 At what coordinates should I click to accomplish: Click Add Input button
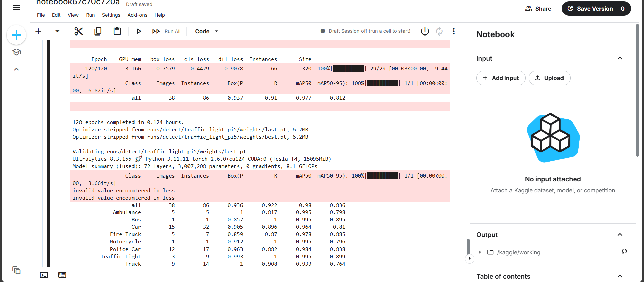point(501,78)
